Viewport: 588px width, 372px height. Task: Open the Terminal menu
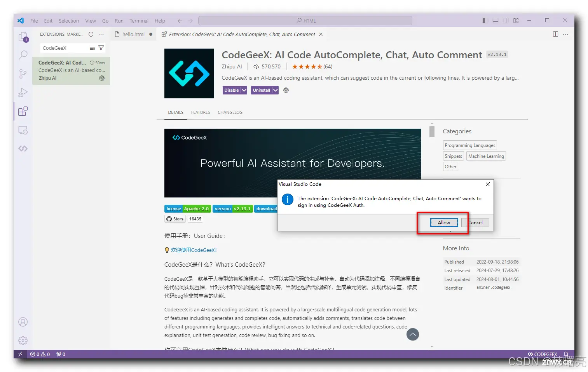(139, 21)
